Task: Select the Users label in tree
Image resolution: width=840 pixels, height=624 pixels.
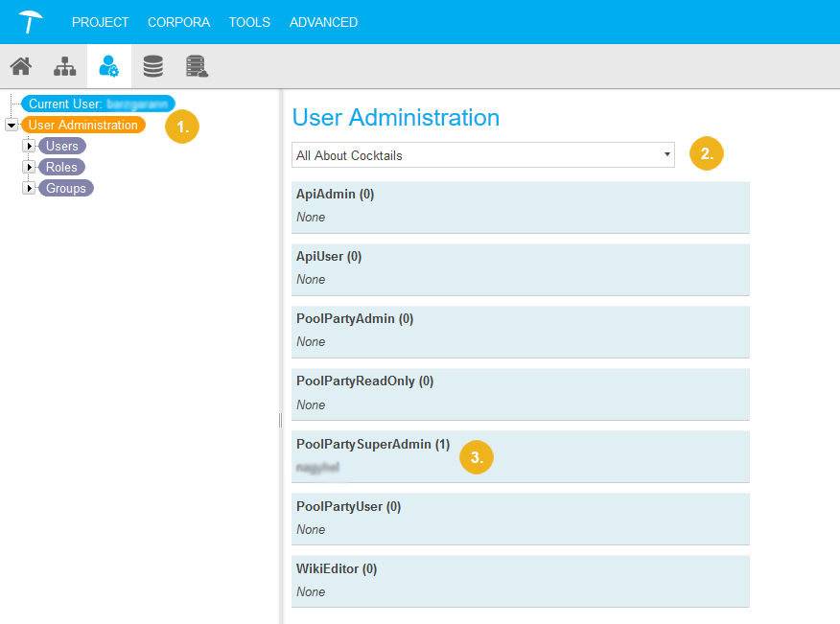Action: pos(62,146)
